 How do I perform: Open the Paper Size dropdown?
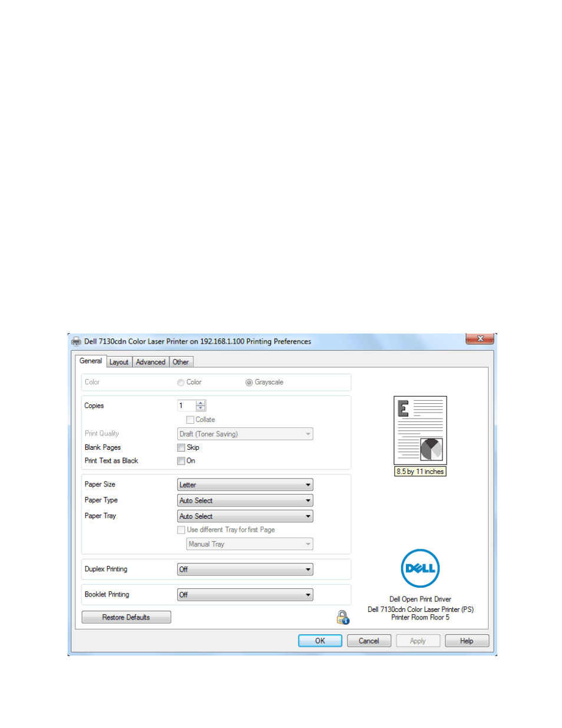(245, 485)
